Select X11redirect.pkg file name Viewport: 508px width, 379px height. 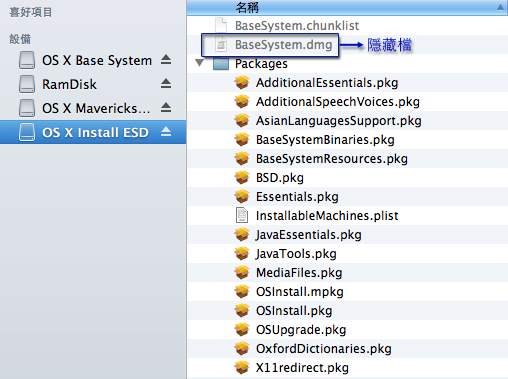(302, 368)
